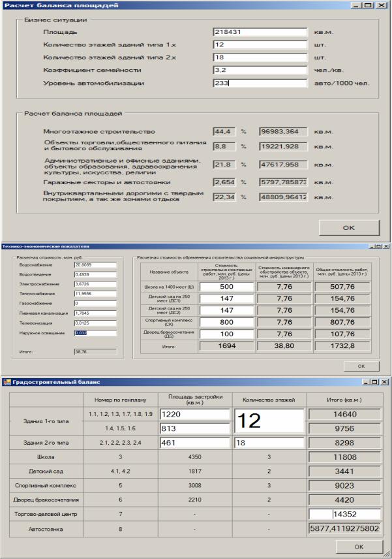This screenshot has width=392, height=559.
Task: Click the Торгово-деловой центр field 14352
Action: (x=344, y=514)
